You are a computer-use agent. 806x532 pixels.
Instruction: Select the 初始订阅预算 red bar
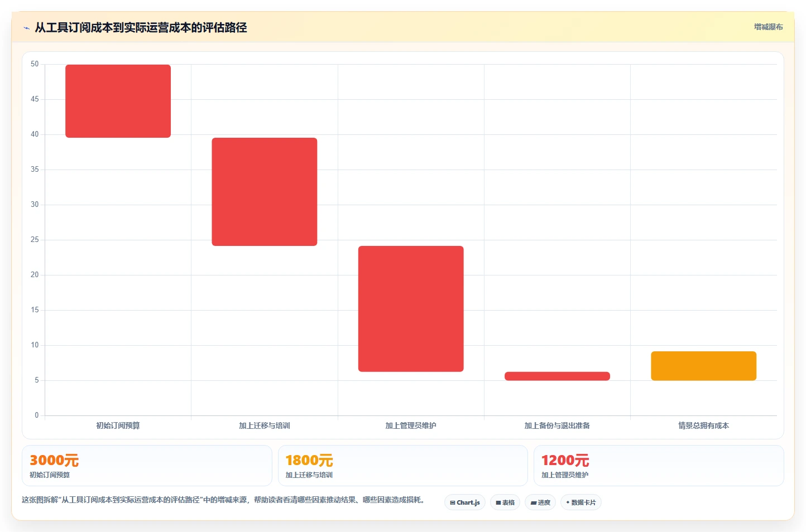click(x=118, y=101)
